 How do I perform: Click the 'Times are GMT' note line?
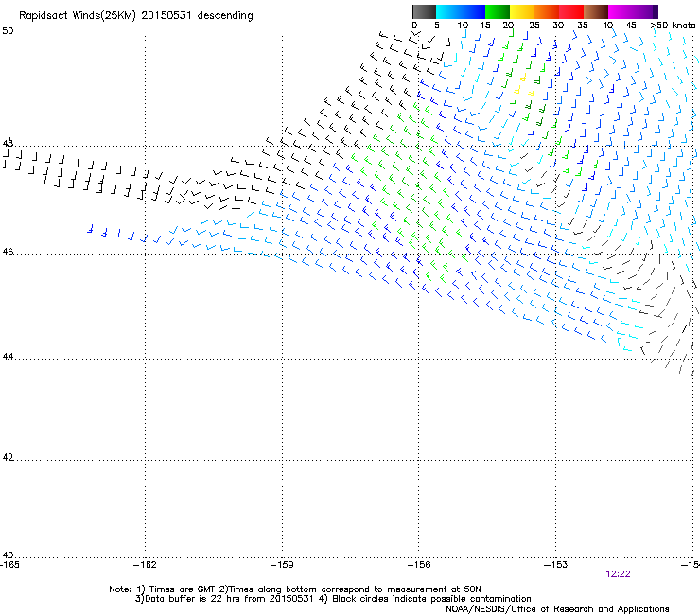[295, 589]
